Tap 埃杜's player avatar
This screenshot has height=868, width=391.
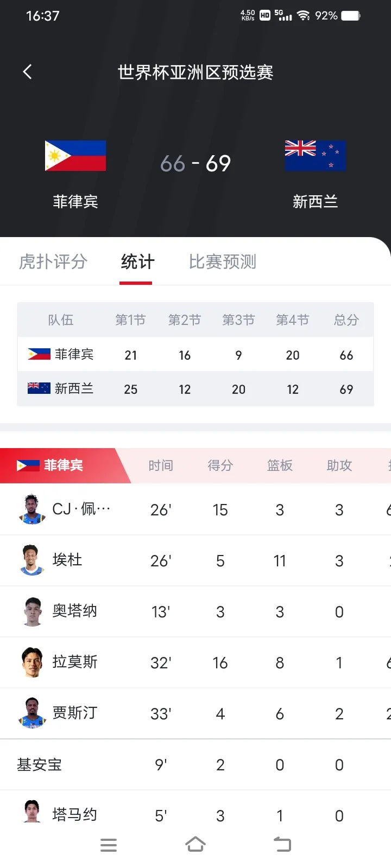coord(32,560)
